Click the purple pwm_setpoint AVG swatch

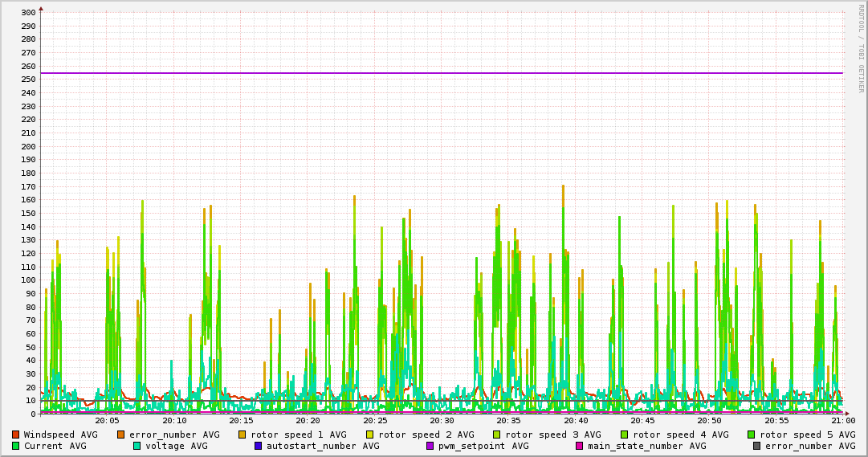(x=430, y=446)
